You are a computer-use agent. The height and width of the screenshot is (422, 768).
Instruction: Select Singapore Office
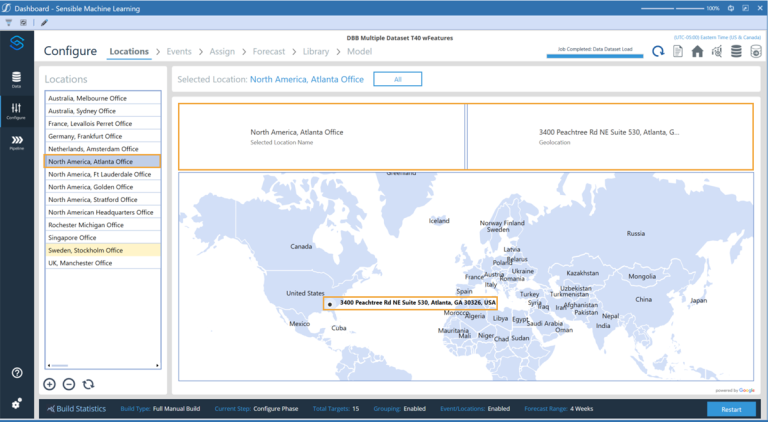(x=103, y=237)
